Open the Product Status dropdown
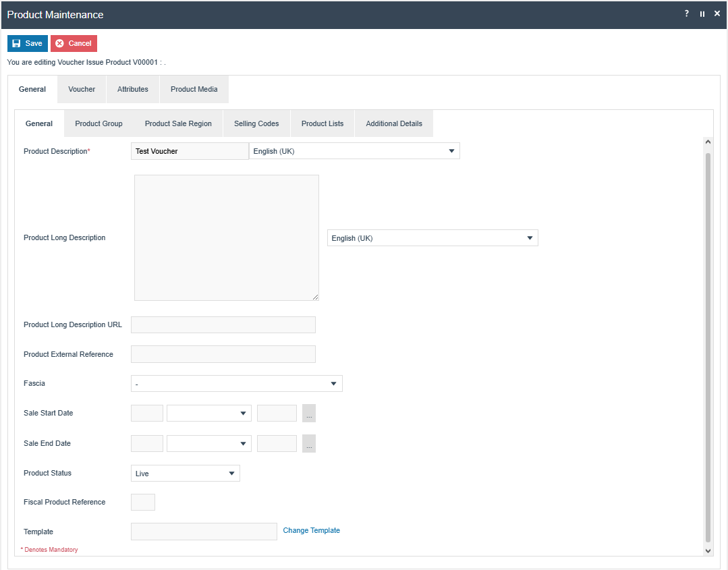Screen dimensions: 728x570 (186, 473)
